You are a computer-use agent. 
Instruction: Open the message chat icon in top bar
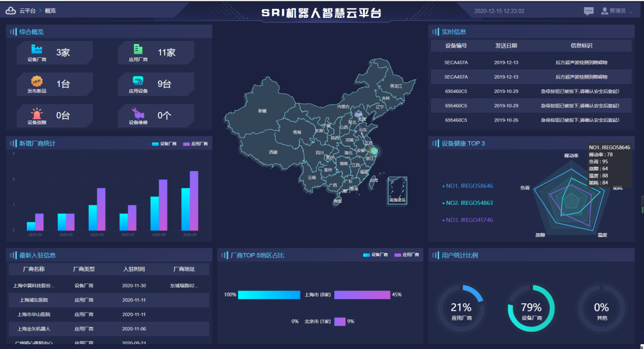[589, 10]
